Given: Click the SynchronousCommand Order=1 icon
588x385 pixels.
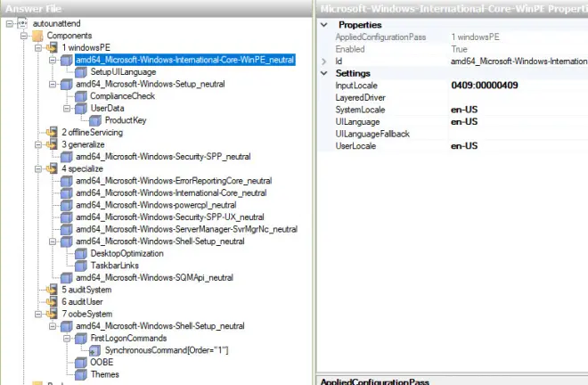Looking at the screenshot, I should click(x=94, y=350).
